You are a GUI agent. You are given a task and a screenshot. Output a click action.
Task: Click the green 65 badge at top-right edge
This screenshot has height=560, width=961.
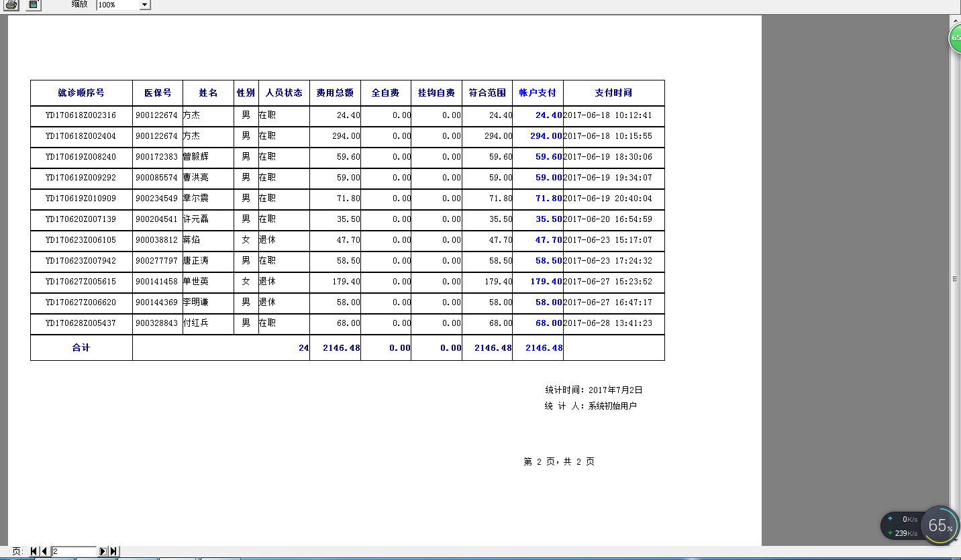pos(956,38)
